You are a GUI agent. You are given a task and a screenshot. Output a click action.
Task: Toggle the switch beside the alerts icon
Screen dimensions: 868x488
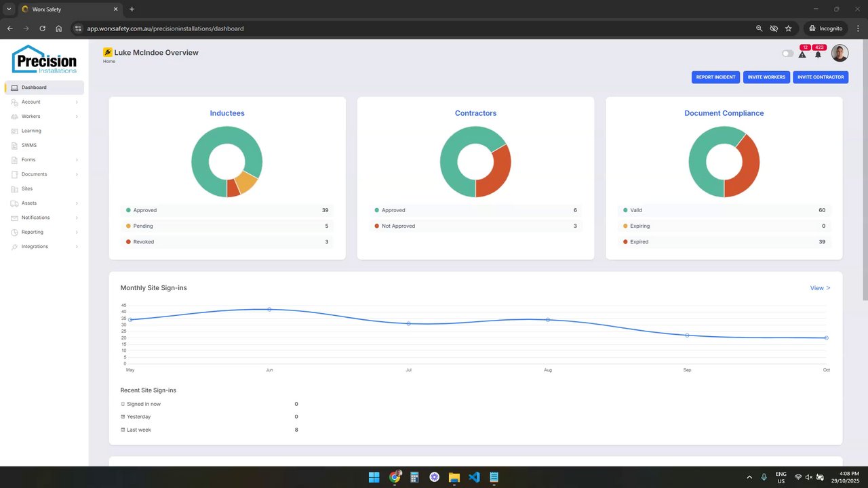[787, 54]
